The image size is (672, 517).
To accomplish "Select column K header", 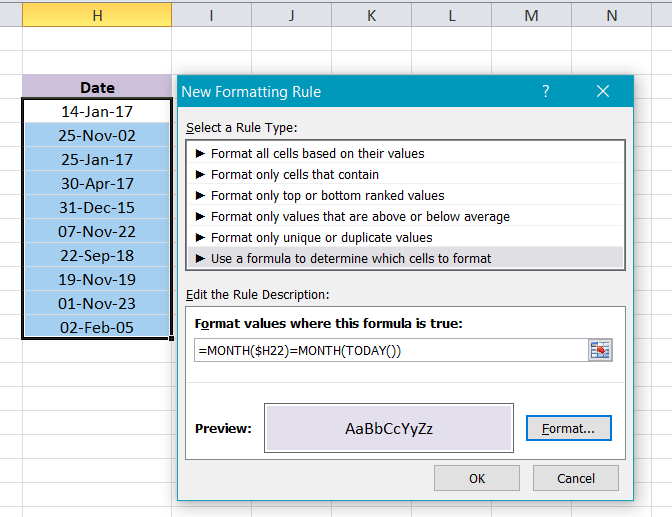I will (x=371, y=15).
